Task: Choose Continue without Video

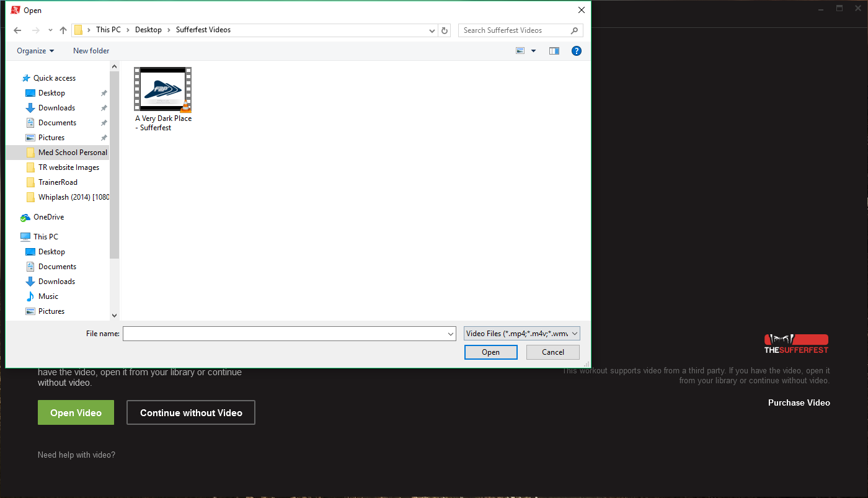Action: tap(191, 412)
